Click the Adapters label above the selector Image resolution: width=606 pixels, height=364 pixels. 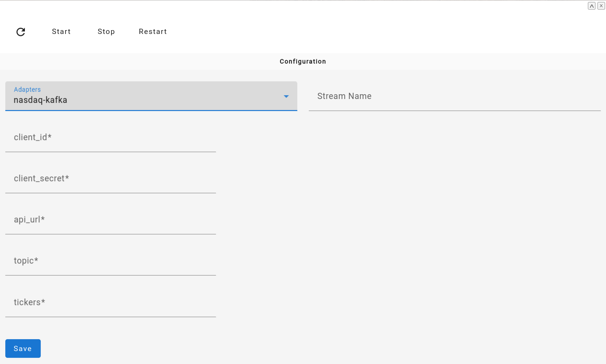click(27, 89)
